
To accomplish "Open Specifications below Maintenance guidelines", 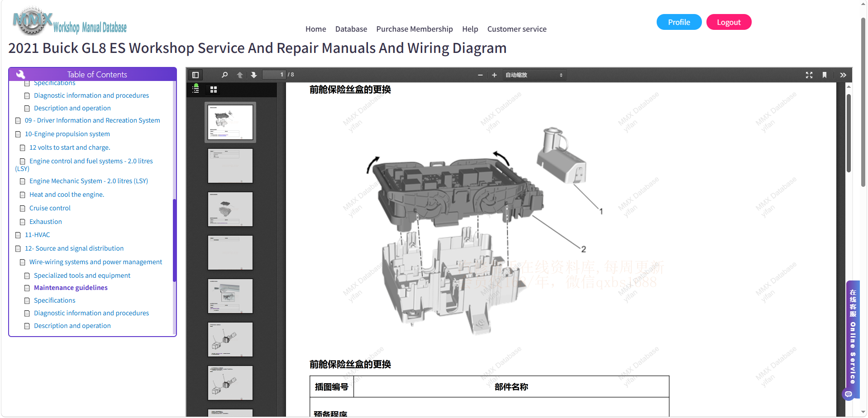I will 55,300.
